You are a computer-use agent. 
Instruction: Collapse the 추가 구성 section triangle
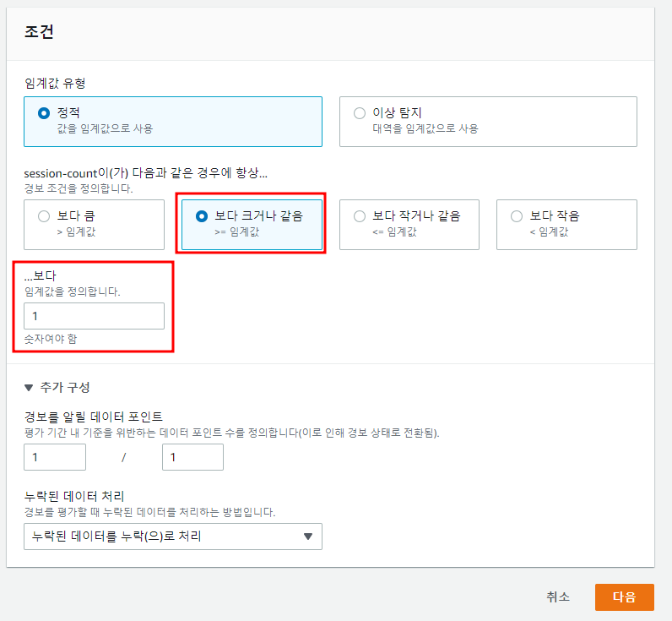[29, 388]
